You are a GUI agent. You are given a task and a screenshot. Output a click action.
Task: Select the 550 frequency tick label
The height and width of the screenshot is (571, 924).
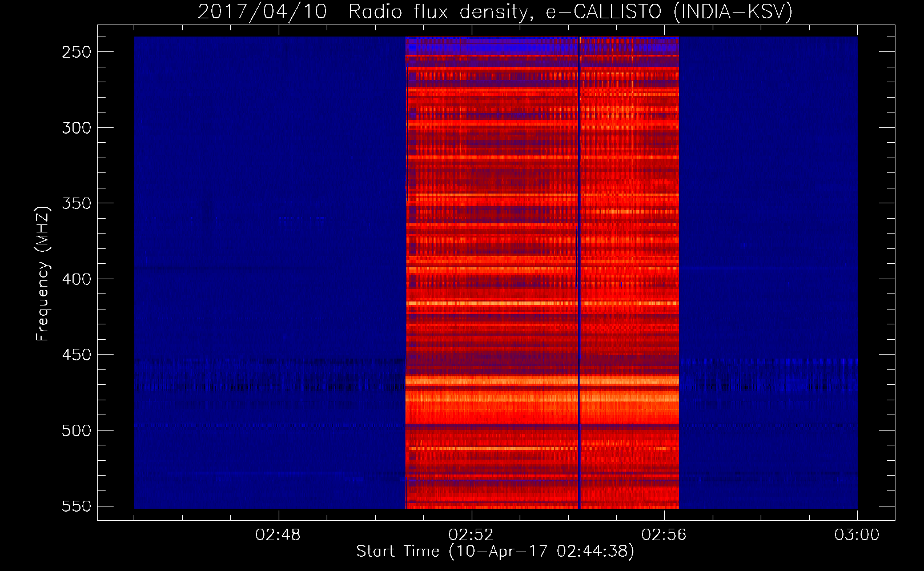[x=77, y=506]
